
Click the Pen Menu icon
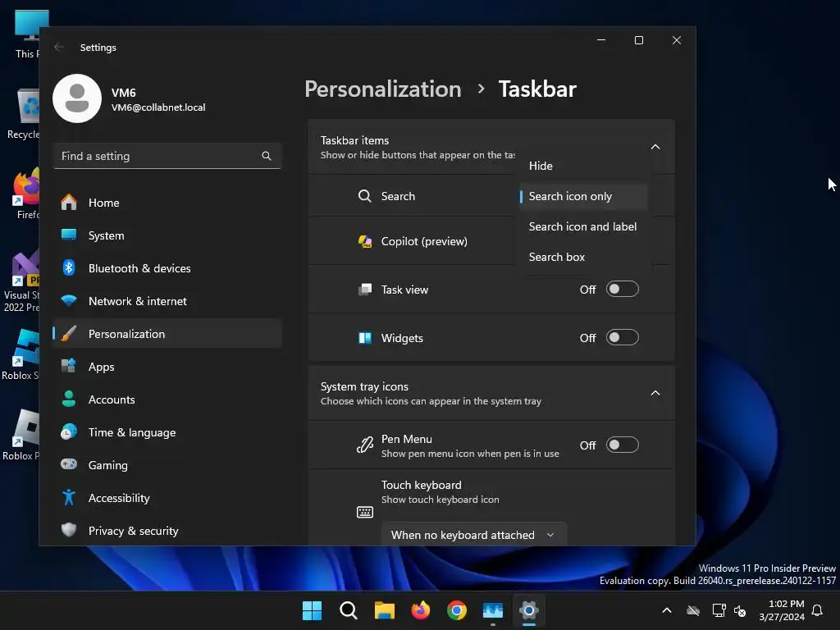tap(365, 445)
